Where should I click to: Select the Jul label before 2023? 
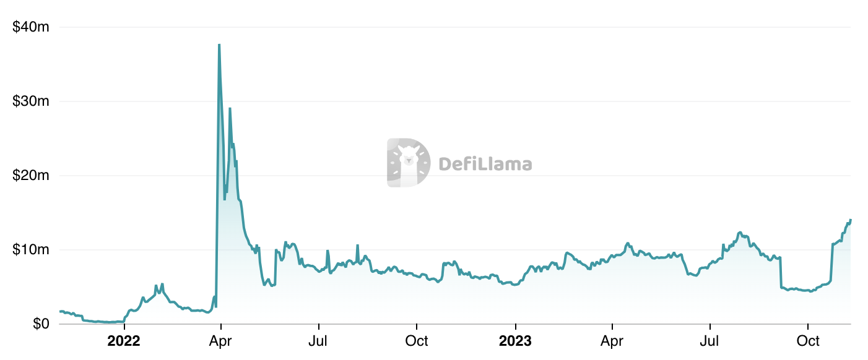pyautogui.click(x=318, y=341)
